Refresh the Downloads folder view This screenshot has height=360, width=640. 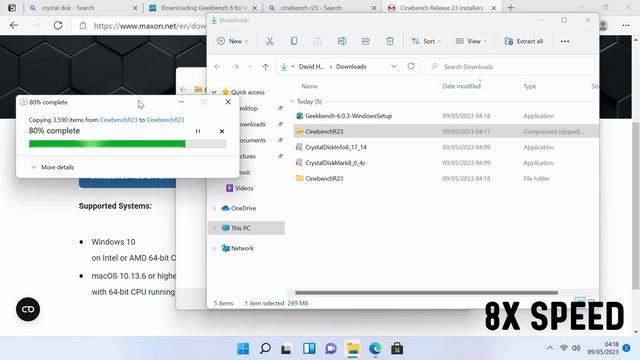pos(411,66)
